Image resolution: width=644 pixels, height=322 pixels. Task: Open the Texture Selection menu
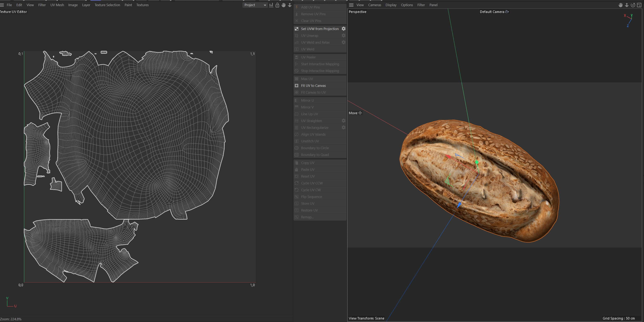click(107, 5)
